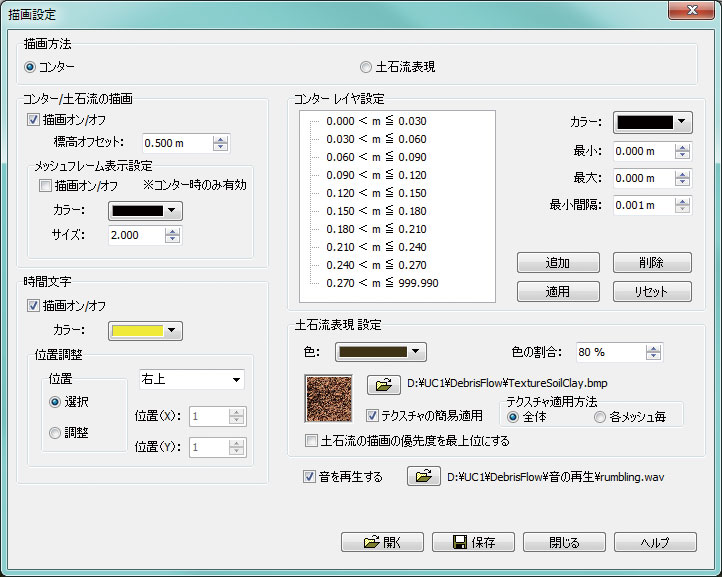Click 開く button
722x577 pixels.
click(382, 542)
